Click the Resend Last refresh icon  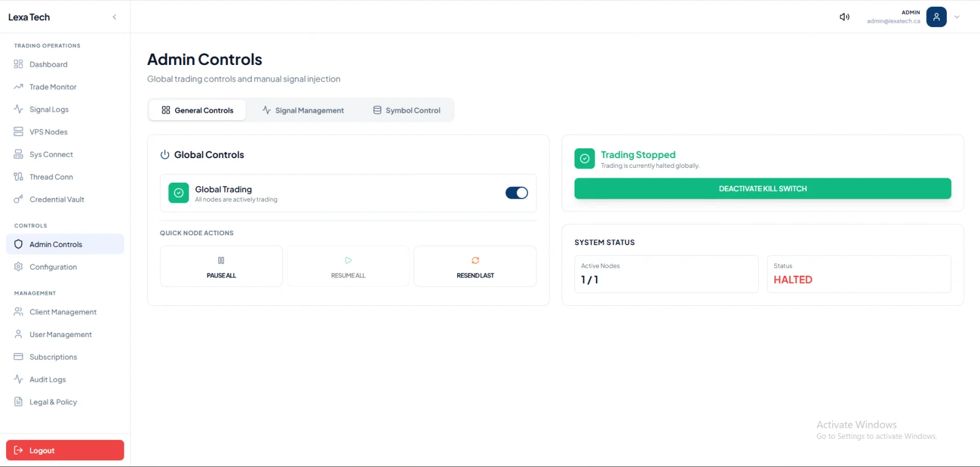click(475, 260)
